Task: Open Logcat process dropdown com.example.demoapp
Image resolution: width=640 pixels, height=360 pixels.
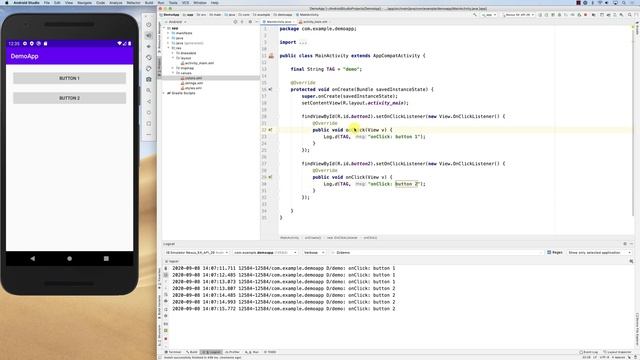Action: [265, 253]
